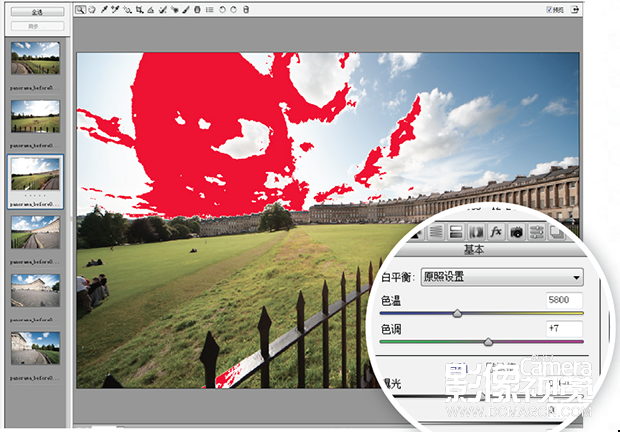The image size is (620, 432).
Task: Open the fx Effects panel tab
Action: [x=496, y=232]
